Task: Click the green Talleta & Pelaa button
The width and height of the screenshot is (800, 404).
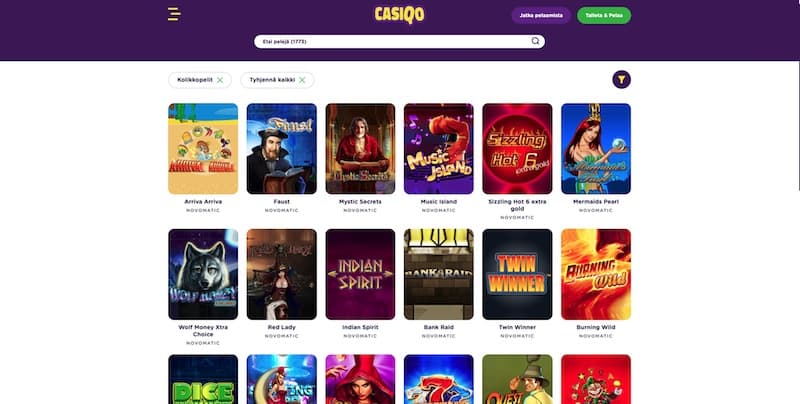Action: 604,15
